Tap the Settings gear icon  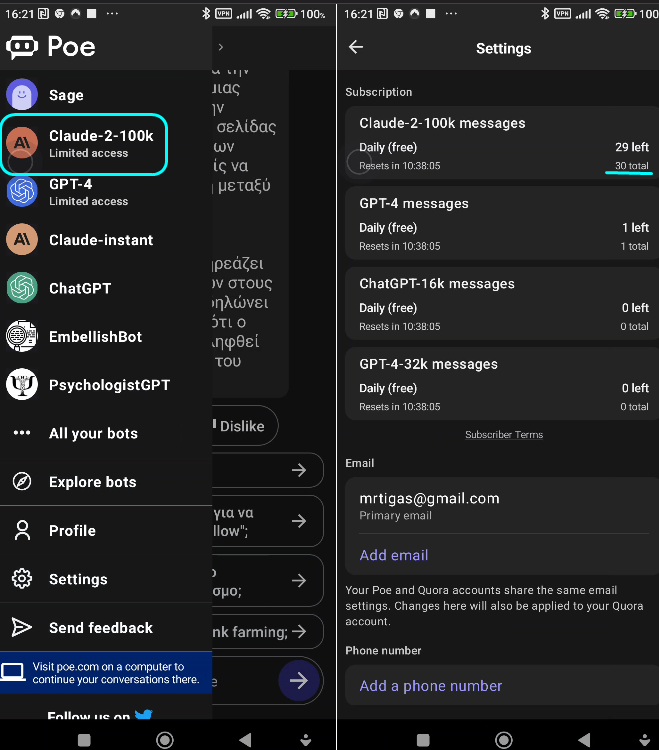coord(22,578)
